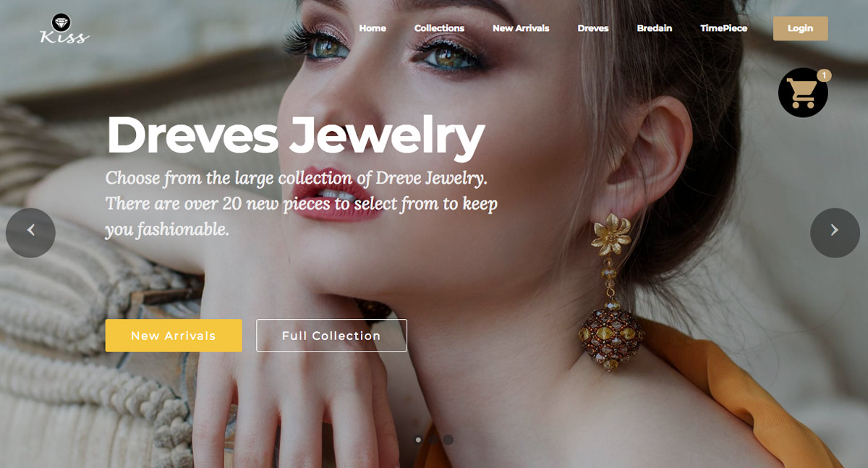The height and width of the screenshot is (468, 868).
Task: Open the Home menu item
Action: click(373, 28)
